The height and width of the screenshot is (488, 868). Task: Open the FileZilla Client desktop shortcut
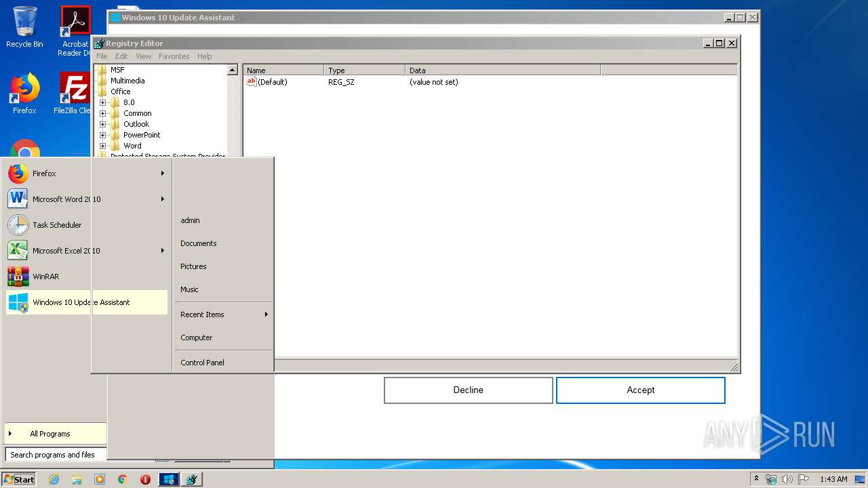(x=74, y=94)
